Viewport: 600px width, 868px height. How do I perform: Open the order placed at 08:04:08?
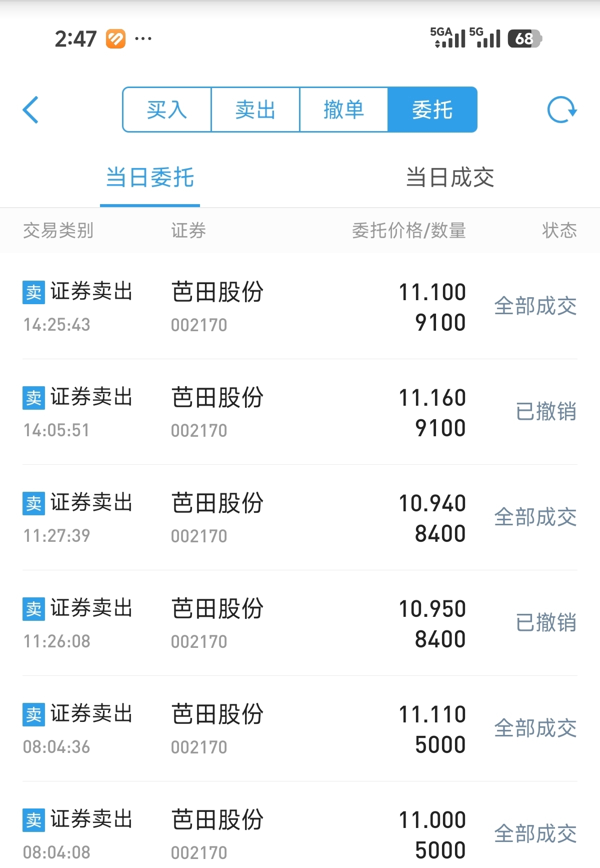tap(300, 825)
